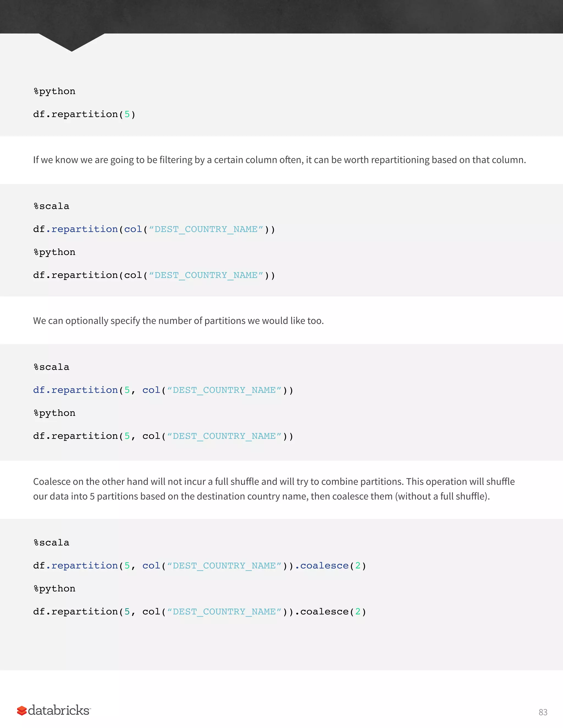Viewport: 563px width, 728px height.
Task: Click the code line df.repartition(5)
Action: point(84,114)
